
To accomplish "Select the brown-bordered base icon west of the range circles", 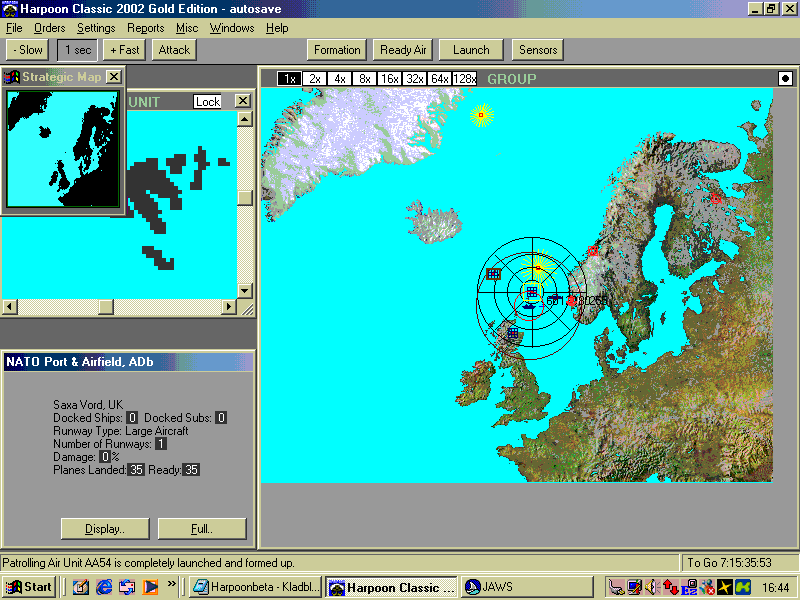I will pyautogui.click(x=493, y=274).
